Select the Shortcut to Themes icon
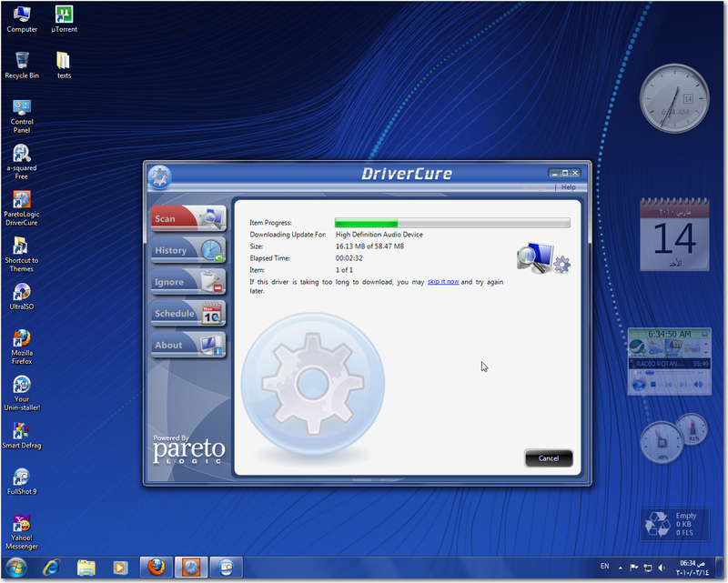Screen dimensions: 728x583 [21, 255]
